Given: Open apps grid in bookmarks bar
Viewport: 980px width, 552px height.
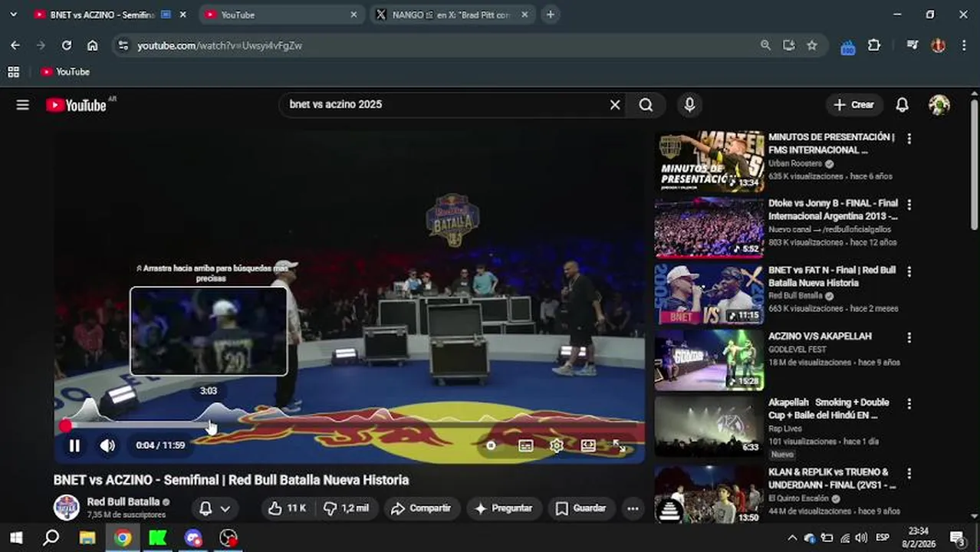Looking at the screenshot, I should click(x=13, y=71).
